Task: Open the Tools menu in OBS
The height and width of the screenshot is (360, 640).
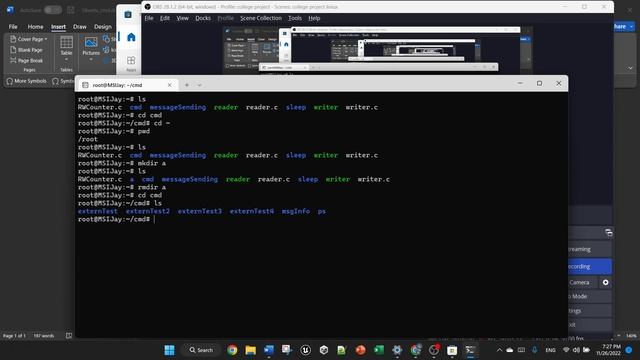Action: [x=295, y=18]
